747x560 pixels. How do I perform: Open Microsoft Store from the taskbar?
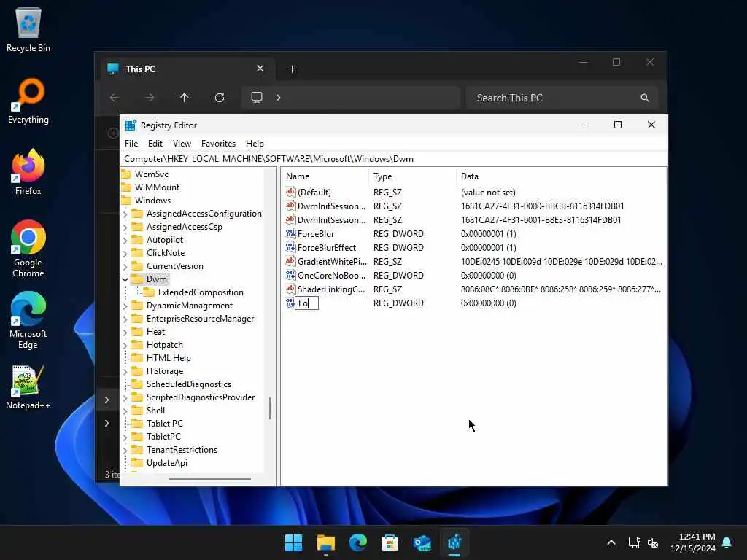[390, 542]
